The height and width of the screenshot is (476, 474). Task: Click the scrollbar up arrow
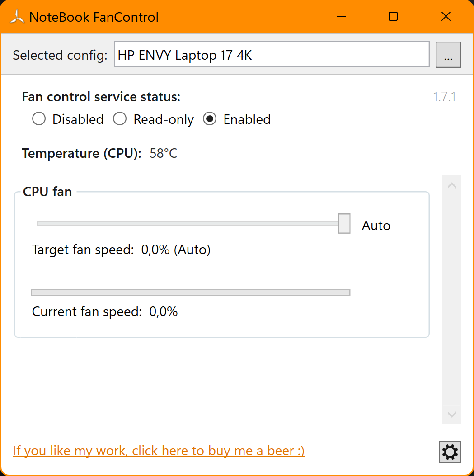(x=451, y=185)
